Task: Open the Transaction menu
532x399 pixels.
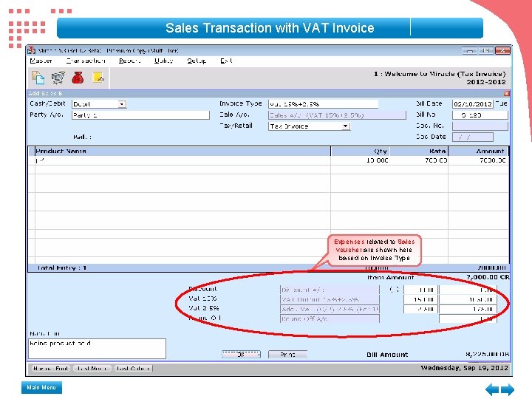Action: 86,61
